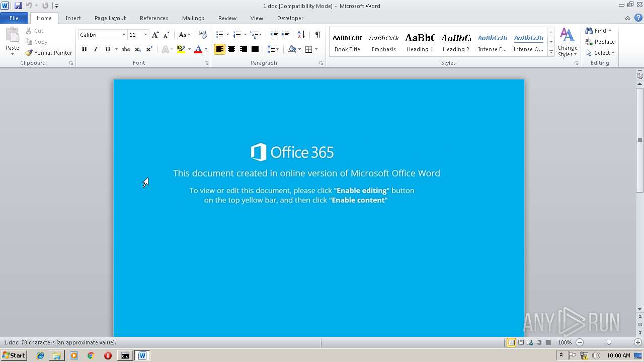Open Chrome from taskbar
Image resolution: width=644 pixels, height=362 pixels.
(x=91, y=355)
